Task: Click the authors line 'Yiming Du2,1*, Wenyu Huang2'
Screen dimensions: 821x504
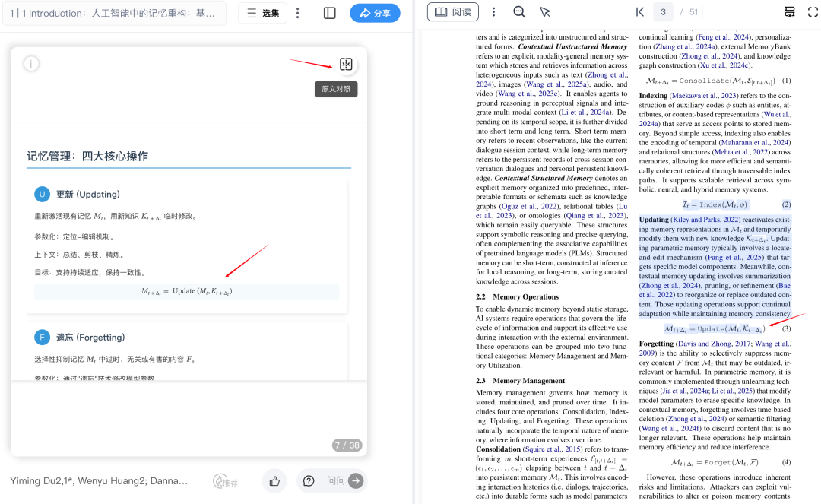Action: pyautogui.click(x=99, y=481)
